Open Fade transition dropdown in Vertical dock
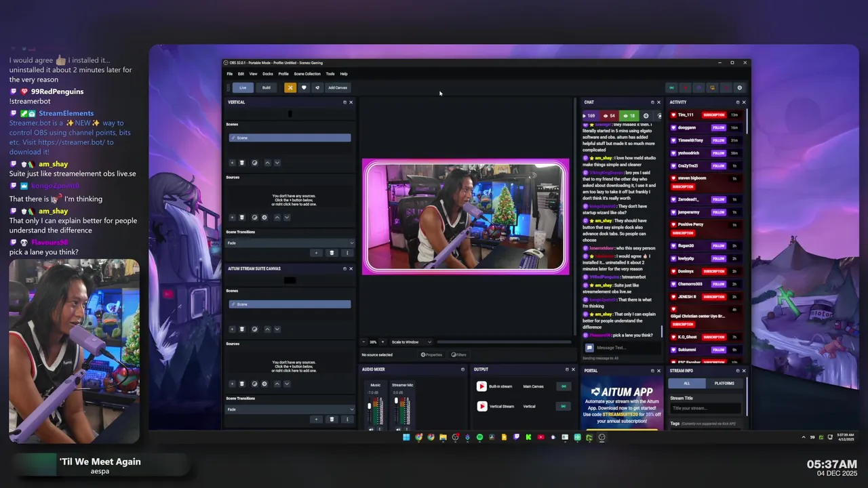Screen dimensions: 868x488 click(x=290, y=243)
